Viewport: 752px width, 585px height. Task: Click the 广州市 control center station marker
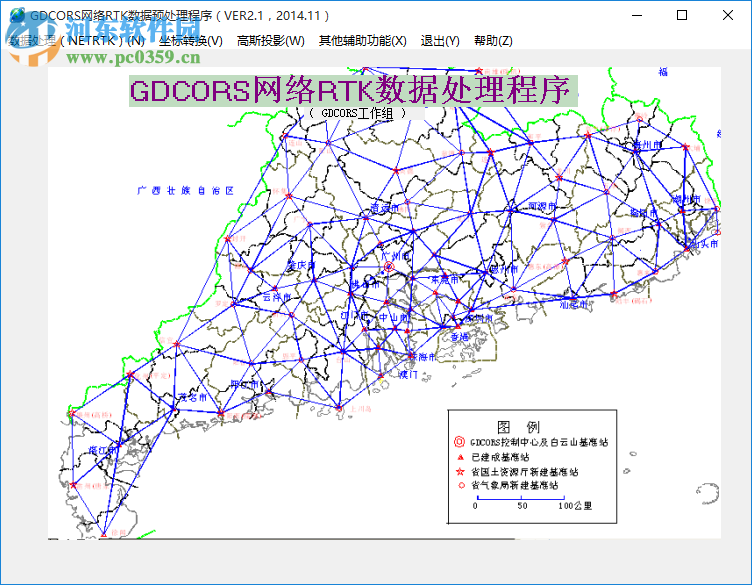[x=388, y=267]
